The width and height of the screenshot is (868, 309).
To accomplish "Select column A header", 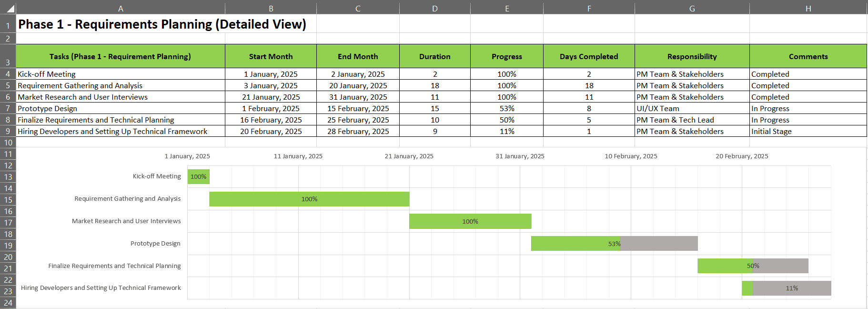I will tap(121, 8).
